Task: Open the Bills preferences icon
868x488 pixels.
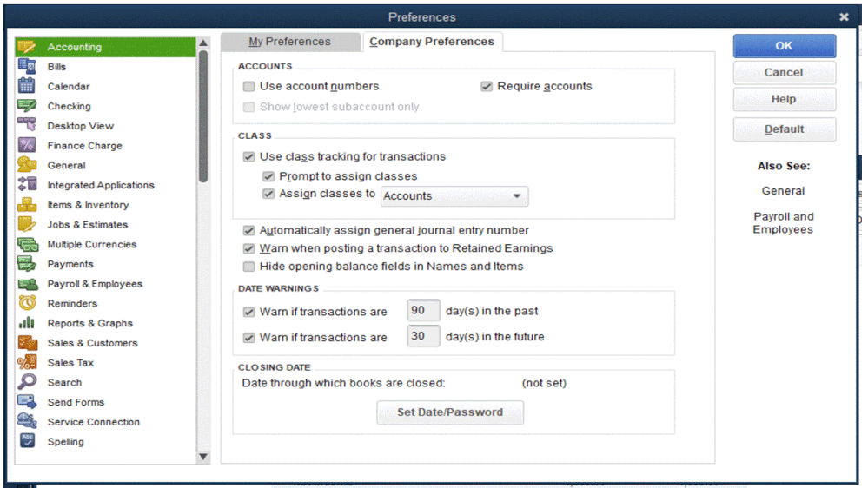Action: 27,66
